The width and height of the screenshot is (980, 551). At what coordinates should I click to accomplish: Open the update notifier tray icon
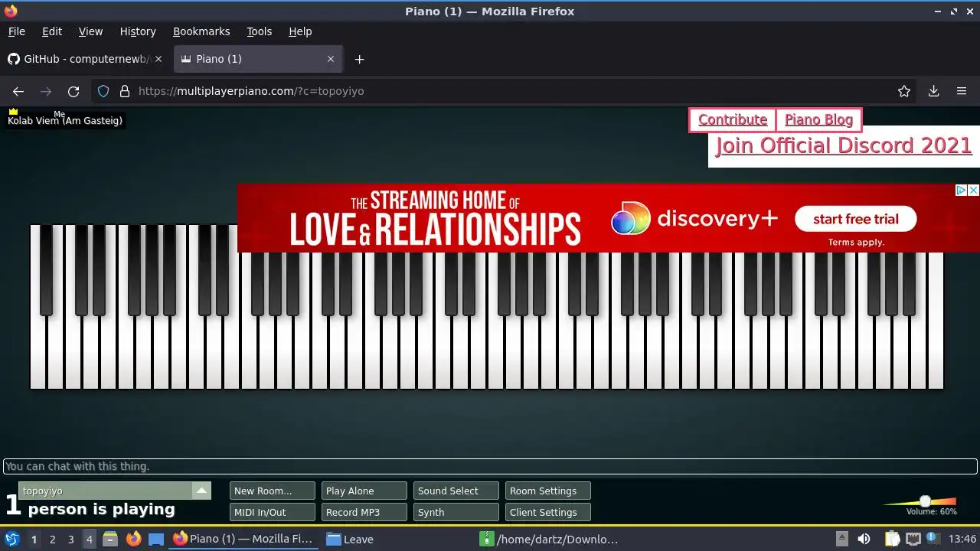point(933,539)
